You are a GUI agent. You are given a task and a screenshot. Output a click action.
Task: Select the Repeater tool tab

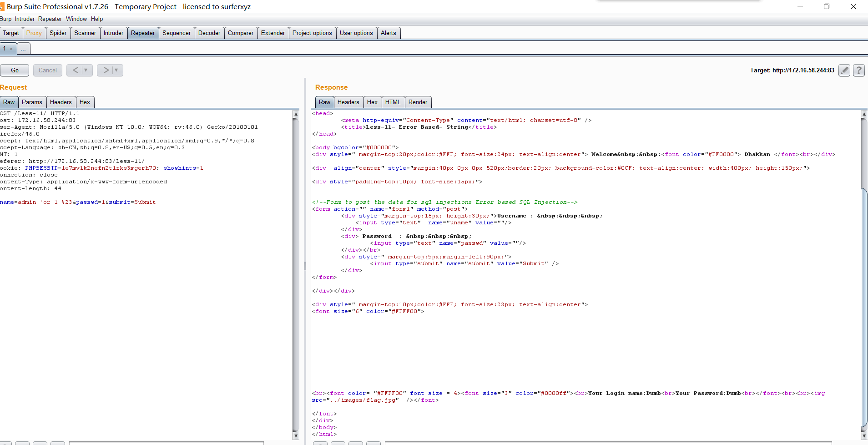(143, 33)
